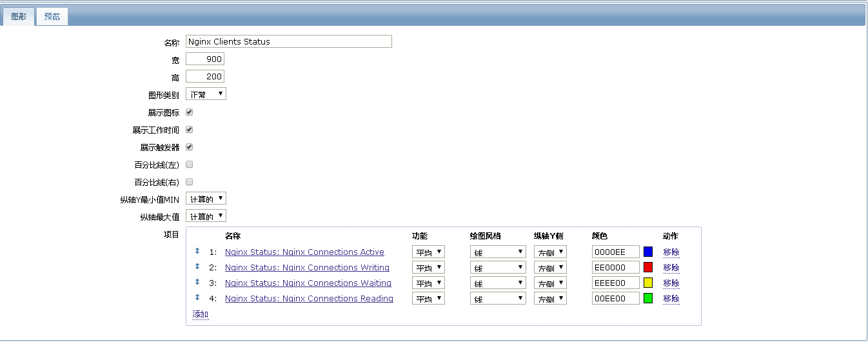Open 绘图风格 dropdown for Connections Reading row
This screenshot has height=342, width=868.
[498, 298]
